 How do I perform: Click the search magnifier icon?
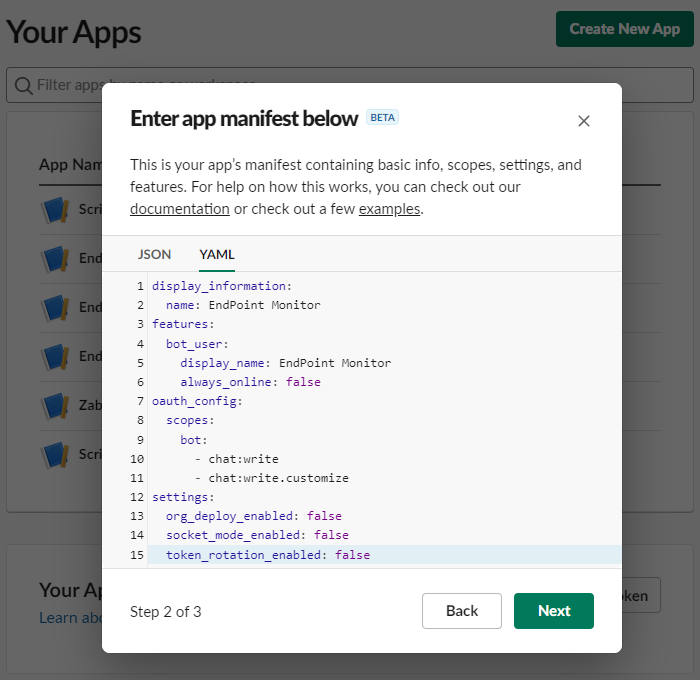[x=23, y=85]
